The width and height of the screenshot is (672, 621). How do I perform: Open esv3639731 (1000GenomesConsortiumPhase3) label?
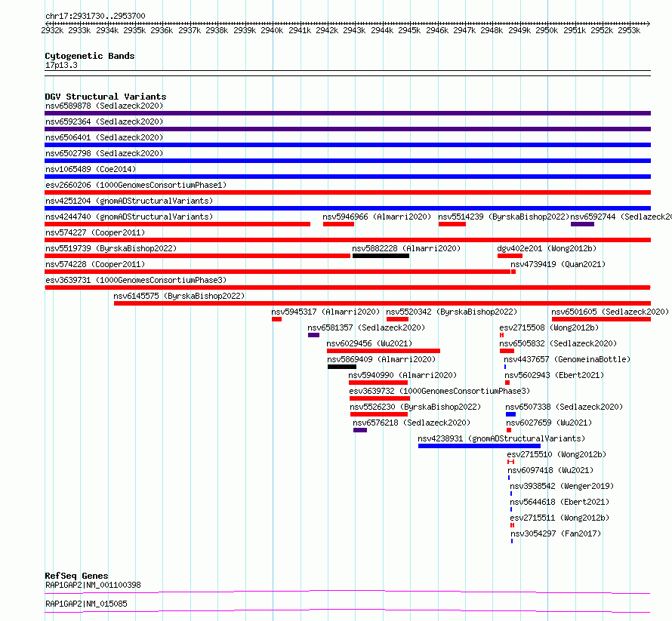pyautogui.click(x=136, y=280)
